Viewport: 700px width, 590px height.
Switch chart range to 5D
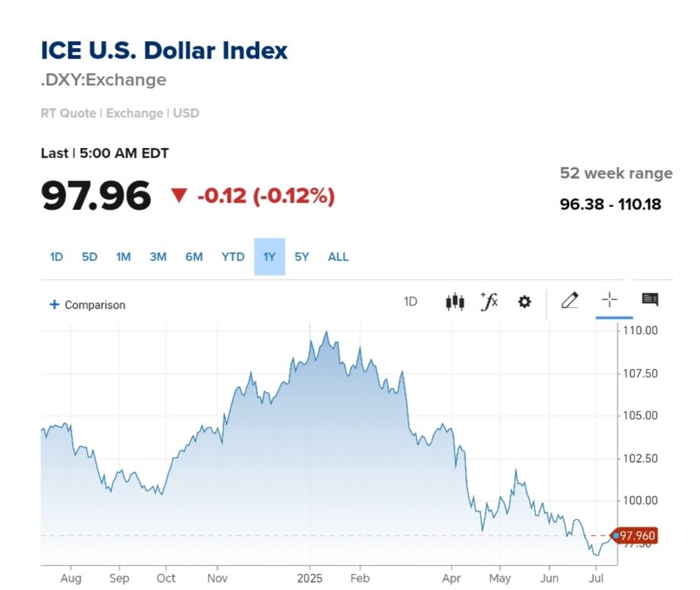[x=90, y=257]
